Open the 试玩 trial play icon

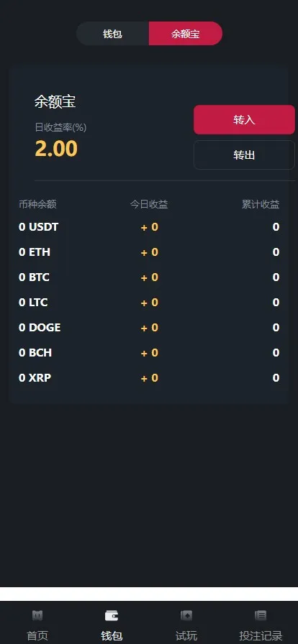(186, 615)
